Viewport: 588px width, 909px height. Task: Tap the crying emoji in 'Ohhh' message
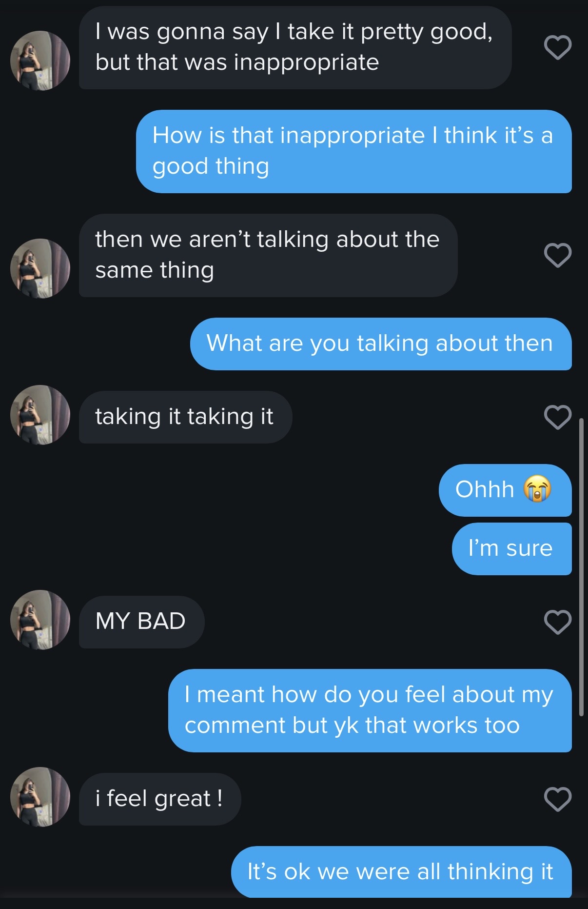click(x=537, y=489)
